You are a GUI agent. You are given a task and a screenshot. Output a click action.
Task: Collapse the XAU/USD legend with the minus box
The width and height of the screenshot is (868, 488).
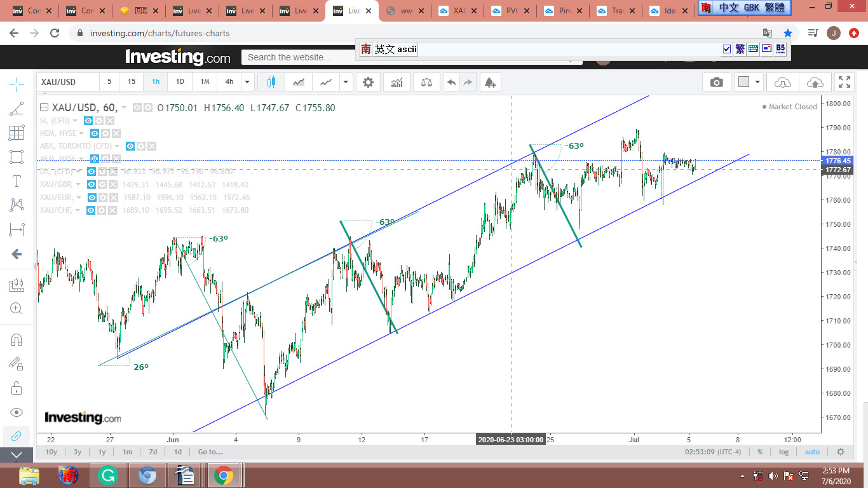44,107
